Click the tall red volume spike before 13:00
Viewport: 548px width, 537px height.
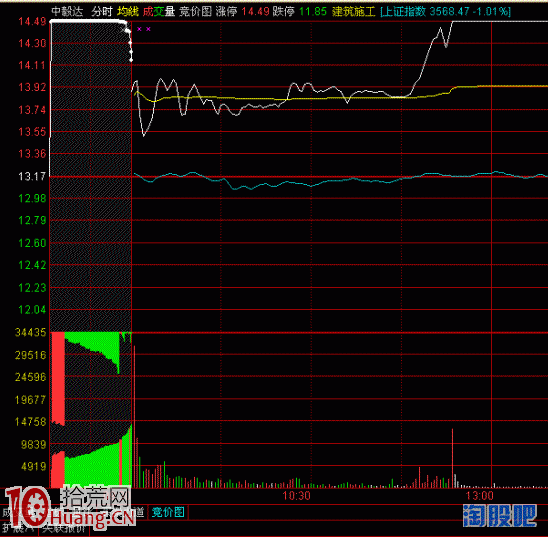pyautogui.click(x=452, y=458)
